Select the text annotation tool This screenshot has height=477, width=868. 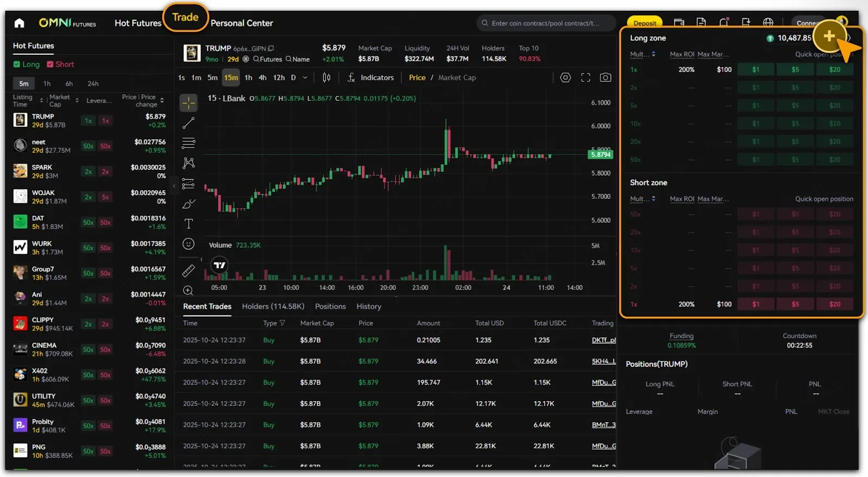pos(188,224)
